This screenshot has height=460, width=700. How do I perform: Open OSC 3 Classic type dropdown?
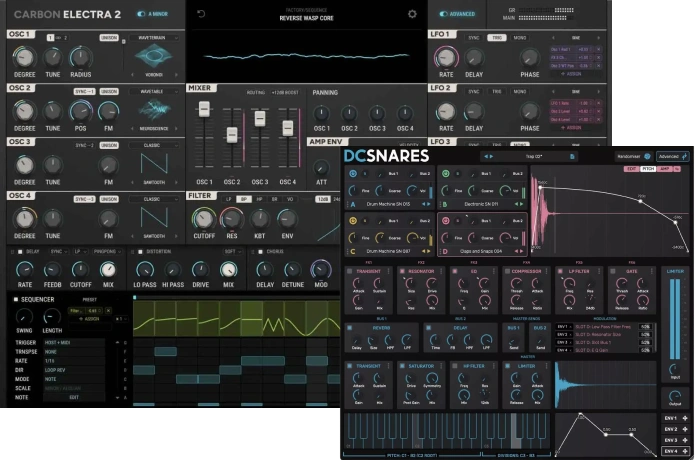154,146
